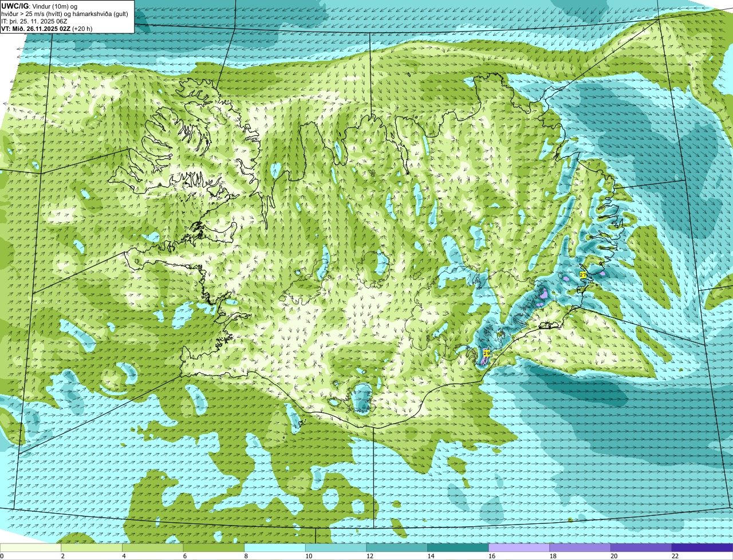Select the 20–22 m/s violet legend swatch

point(641,548)
